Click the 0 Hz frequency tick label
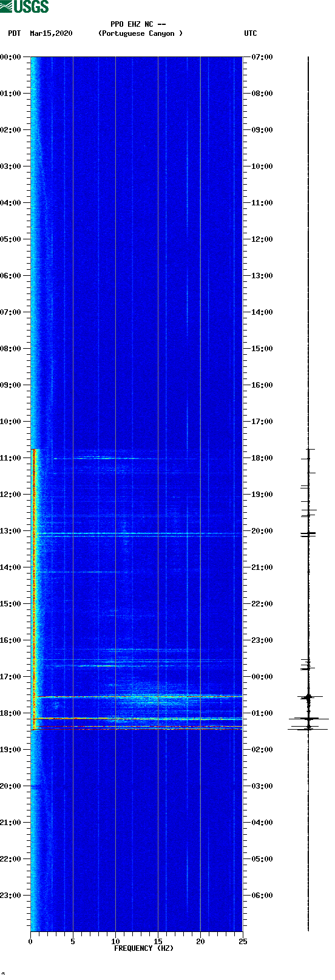 click(30, 942)
